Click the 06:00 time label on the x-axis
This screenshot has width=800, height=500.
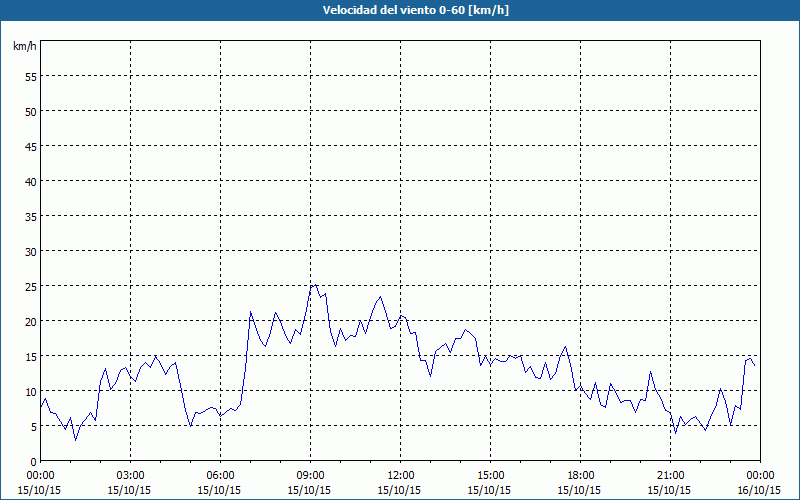pyautogui.click(x=220, y=476)
